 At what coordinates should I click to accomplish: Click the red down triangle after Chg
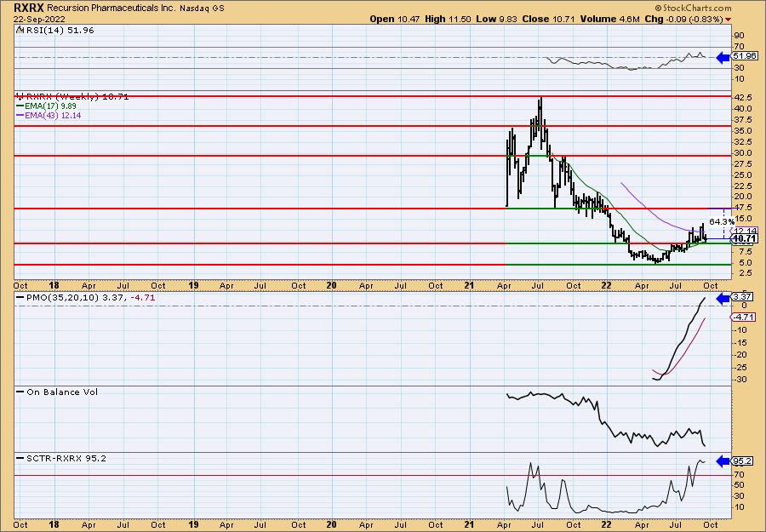pyautogui.click(x=729, y=19)
